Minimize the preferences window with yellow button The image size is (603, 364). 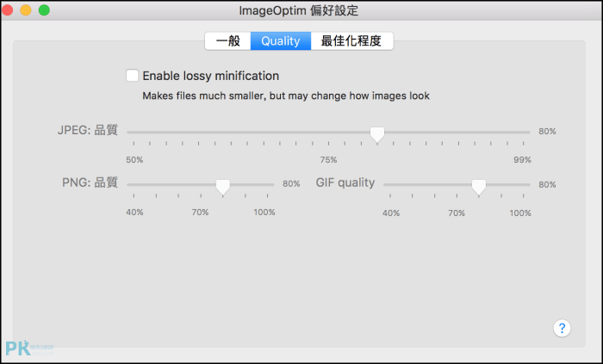click(26, 10)
